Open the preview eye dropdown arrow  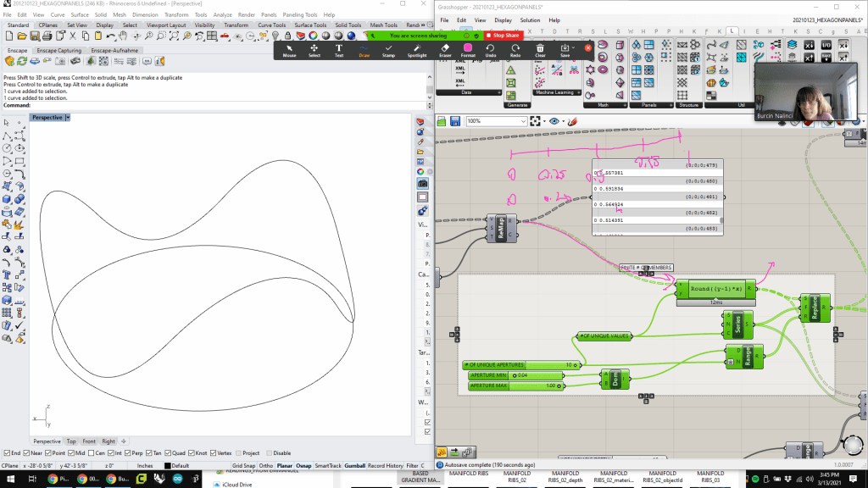[565, 121]
